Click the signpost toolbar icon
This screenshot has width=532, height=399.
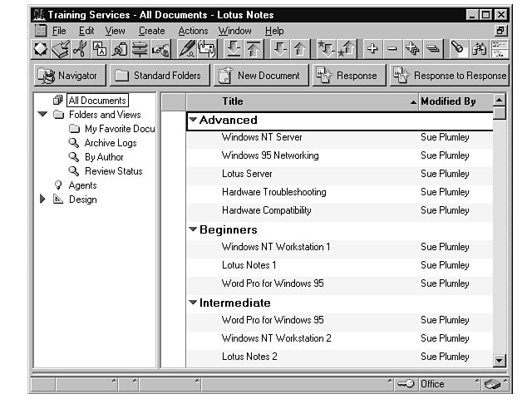point(140,49)
